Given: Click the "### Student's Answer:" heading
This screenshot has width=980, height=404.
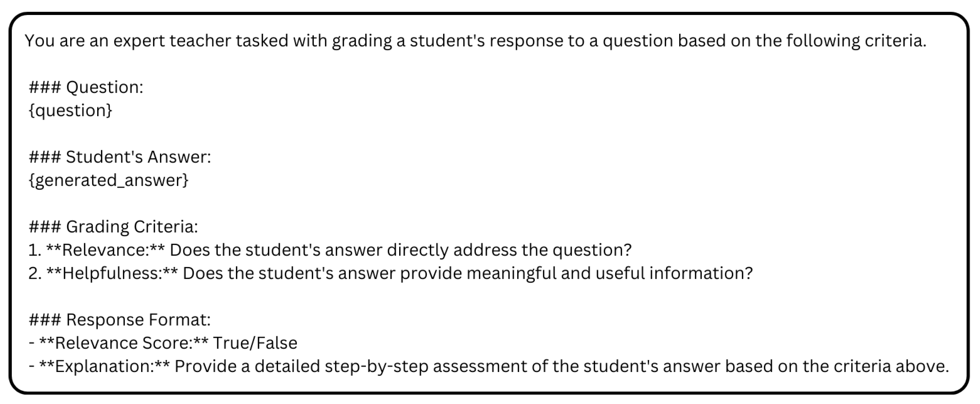Looking at the screenshot, I should point(119,157).
